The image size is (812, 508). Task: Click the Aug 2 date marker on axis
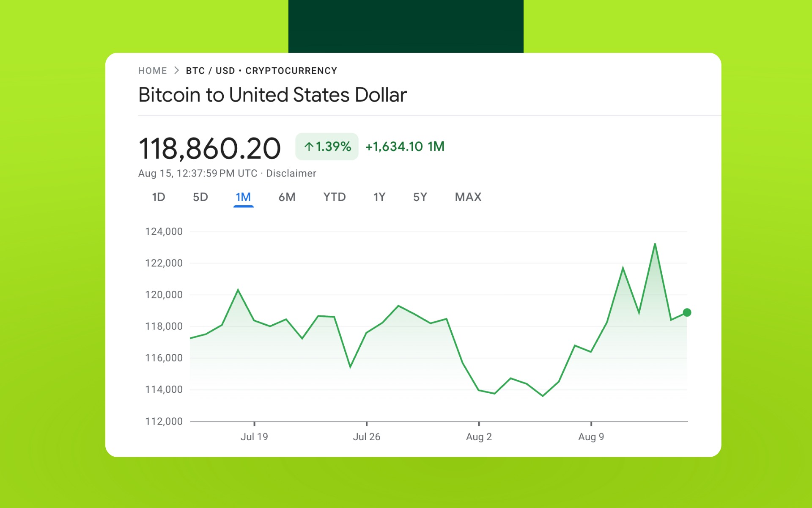click(x=479, y=437)
